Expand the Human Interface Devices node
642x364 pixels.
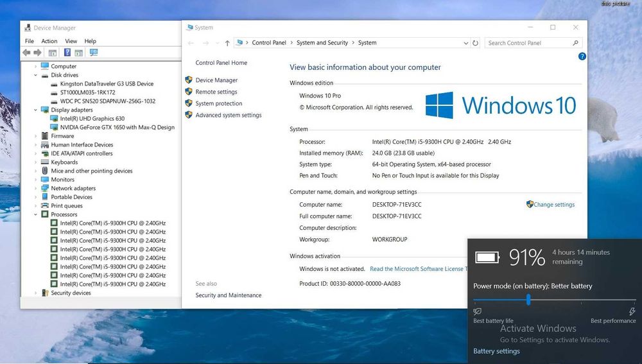(x=35, y=144)
